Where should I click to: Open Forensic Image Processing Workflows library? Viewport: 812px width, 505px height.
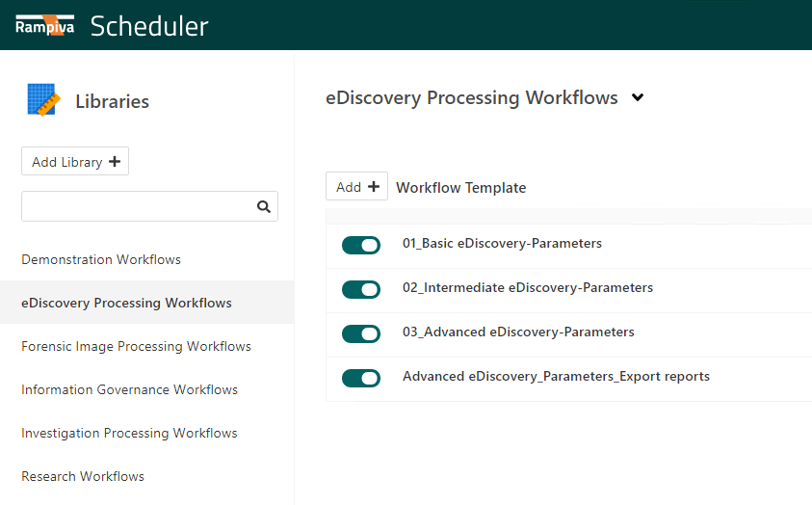click(136, 346)
